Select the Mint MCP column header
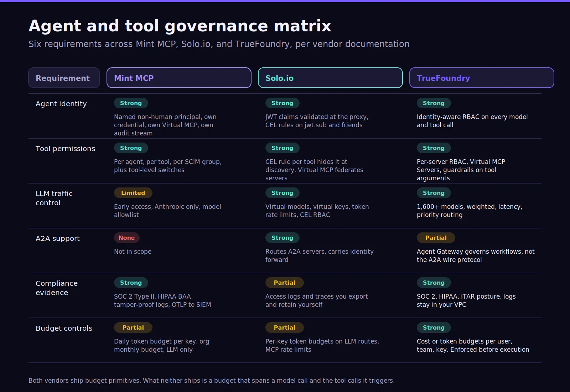570x392 pixels. pyautogui.click(x=179, y=78)
